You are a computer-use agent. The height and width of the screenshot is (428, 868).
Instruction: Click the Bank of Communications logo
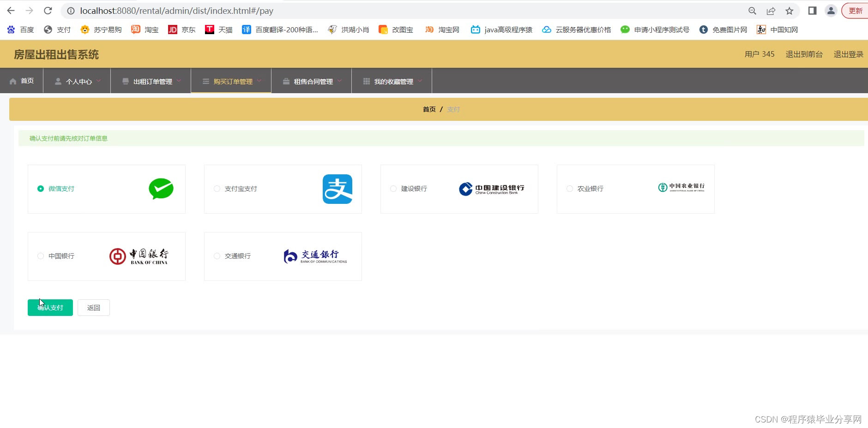click(x=315, y=256)
